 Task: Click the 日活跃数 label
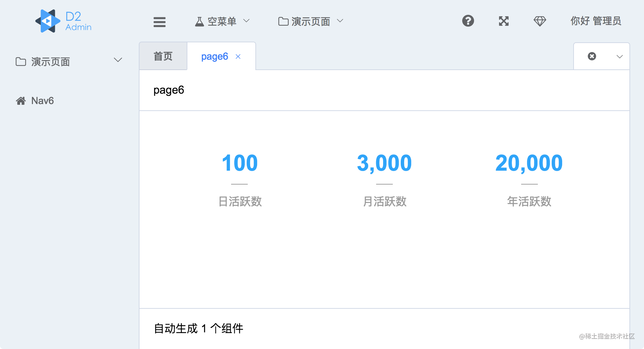pyautogui.click(x=240, y=202)
